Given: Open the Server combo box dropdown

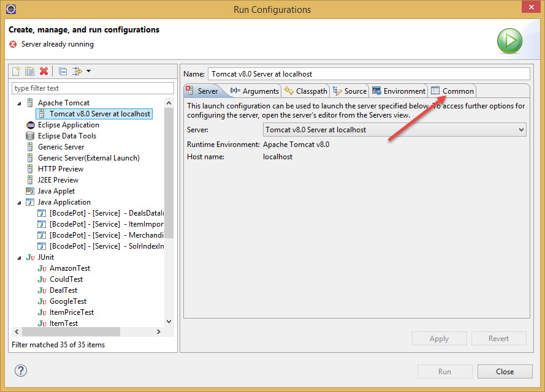Looking at the screenshot, I should tap(521, 130).
